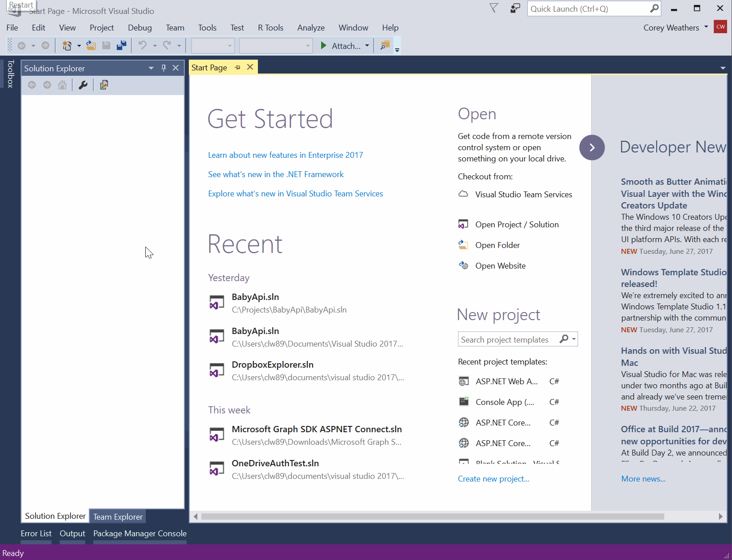Click the Send Feedback icon in title bar

point(515,8)
